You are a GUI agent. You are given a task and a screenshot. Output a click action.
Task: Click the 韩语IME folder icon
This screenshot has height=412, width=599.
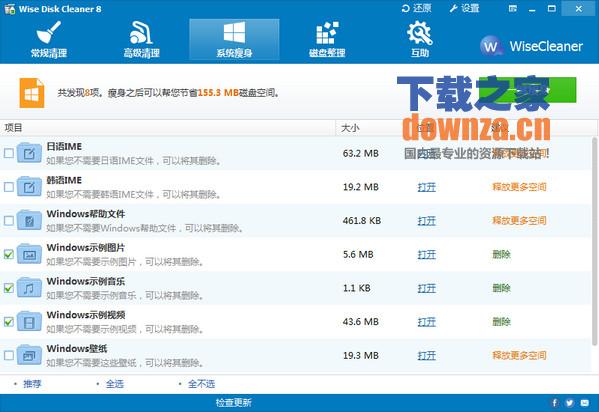(x=29, y=187)
